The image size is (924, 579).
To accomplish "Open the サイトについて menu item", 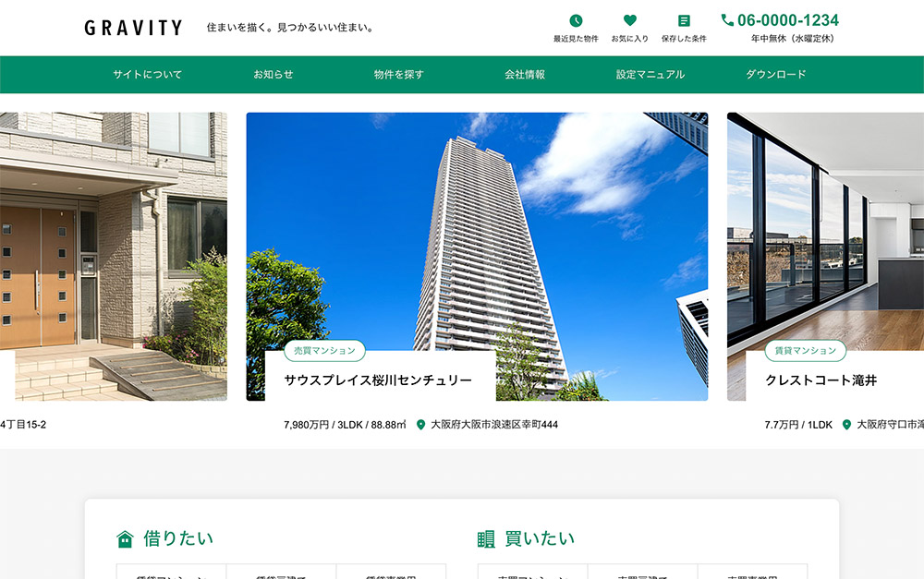I will 147,74.
